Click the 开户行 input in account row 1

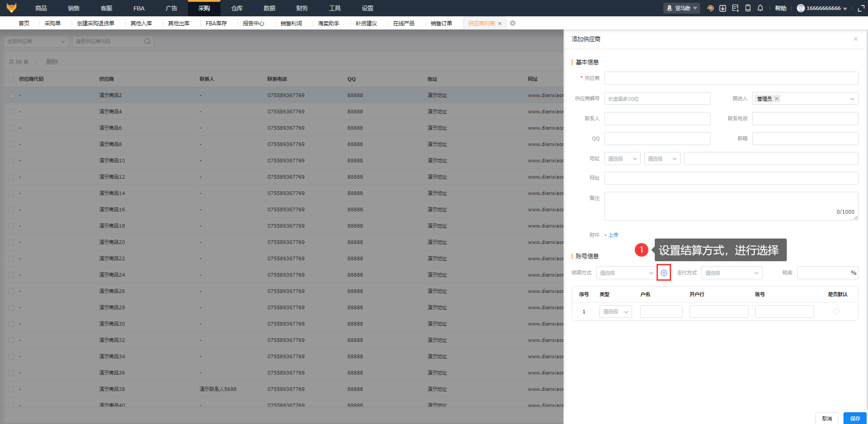719,312
